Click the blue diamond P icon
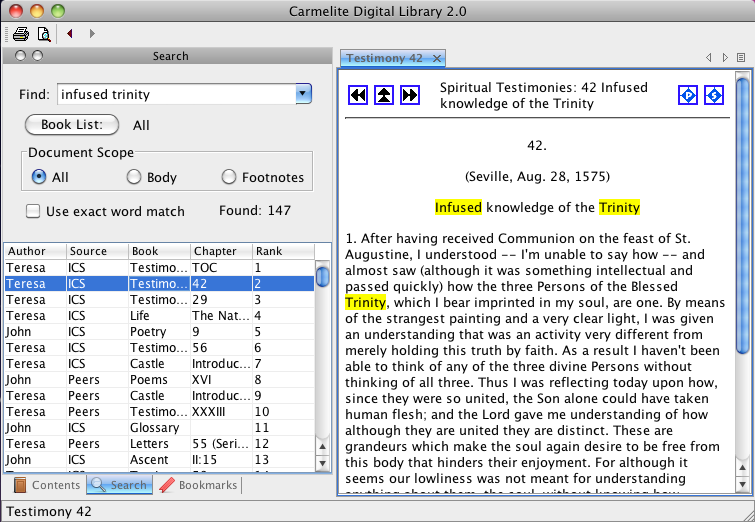Image resolution: width=755 pixels, height=522 pixels. [688, 95]
